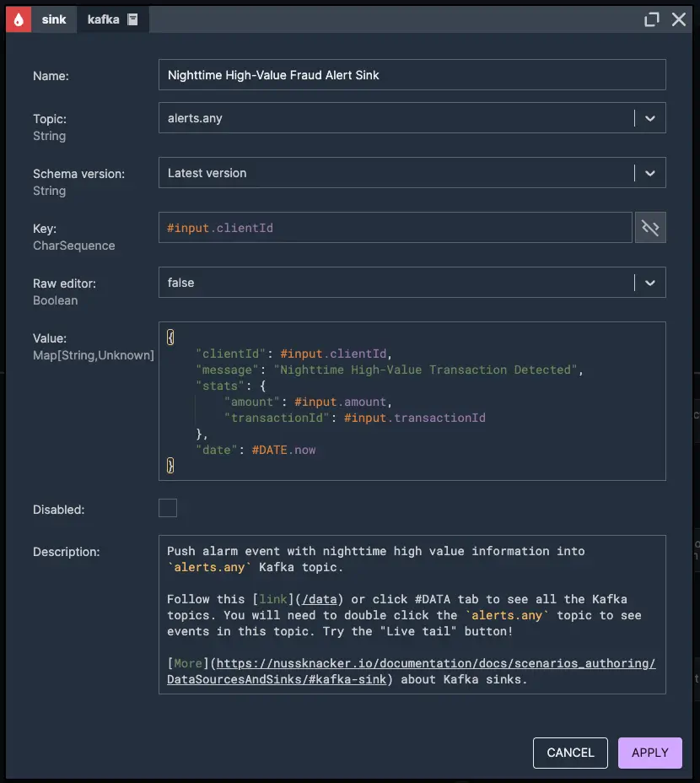Click the "message" key in value editor
This screenshot has width=700, height=783.
227,370
